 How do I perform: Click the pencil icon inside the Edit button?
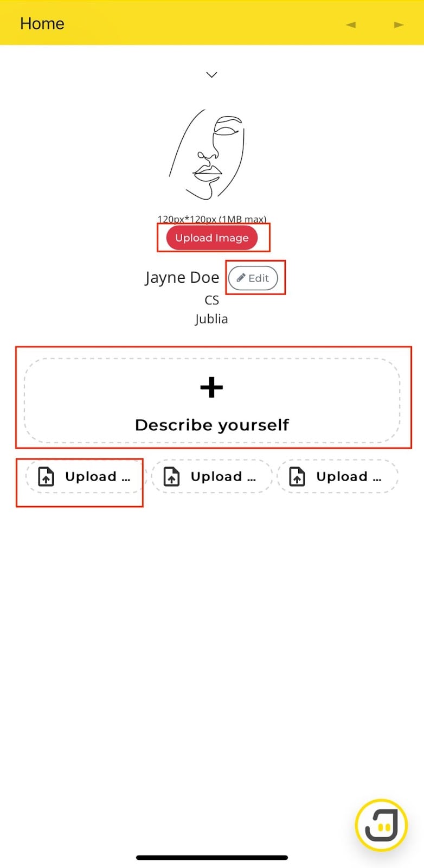click(241, 278)
